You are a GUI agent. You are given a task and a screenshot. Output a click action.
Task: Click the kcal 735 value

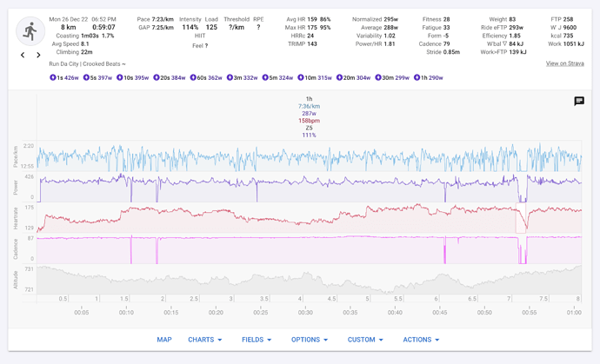(x=568, y=36)
